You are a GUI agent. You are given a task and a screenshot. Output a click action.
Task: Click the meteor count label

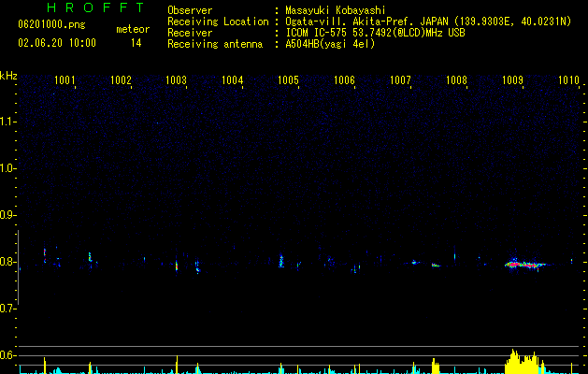coord(133,29)
